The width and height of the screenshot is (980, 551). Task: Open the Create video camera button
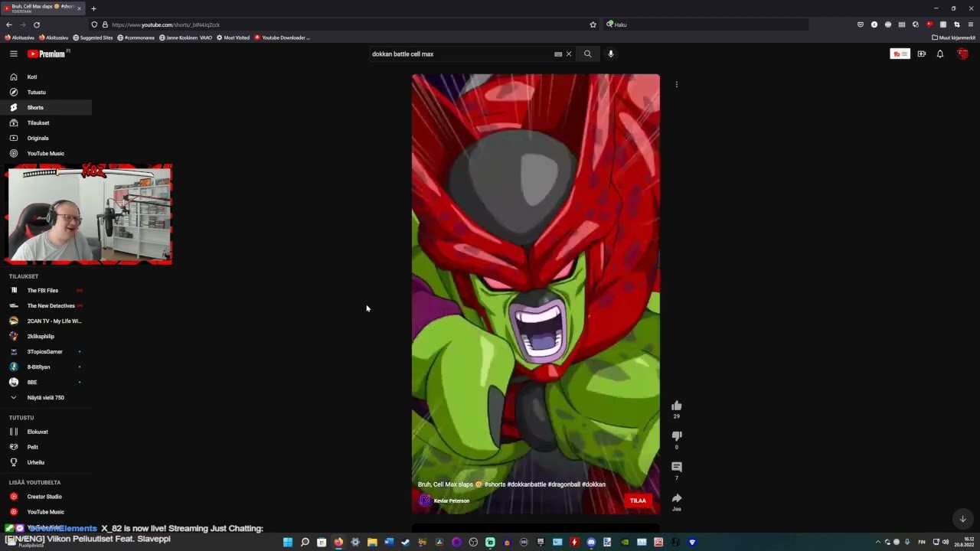tap(921, 54)
